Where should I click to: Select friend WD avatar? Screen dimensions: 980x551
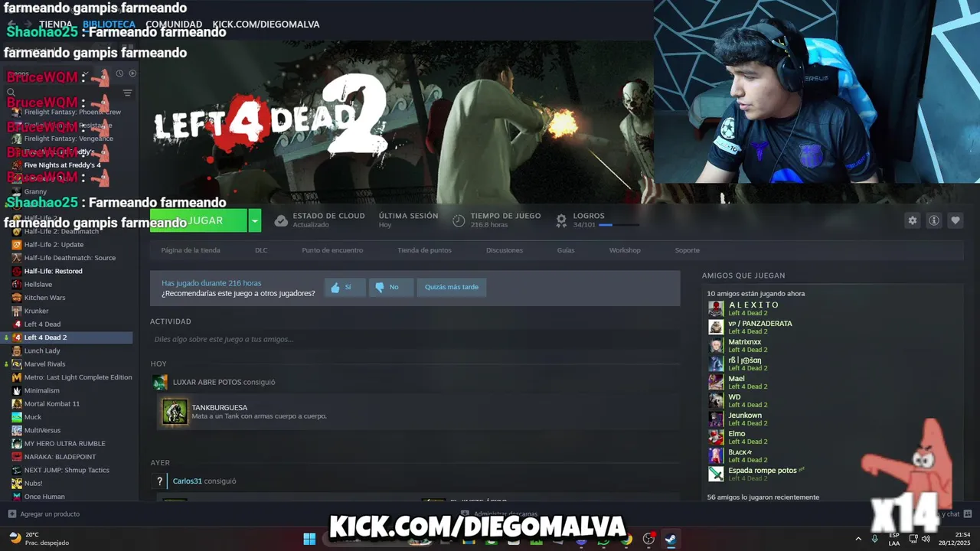point(716,400)
